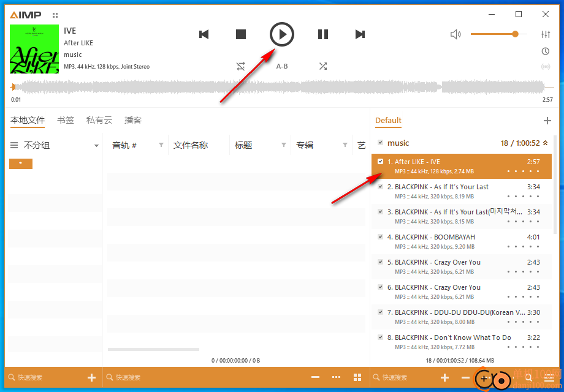Click the internet radio capture icon
This screenshot has height=392, width=564.
pos(546,67)
